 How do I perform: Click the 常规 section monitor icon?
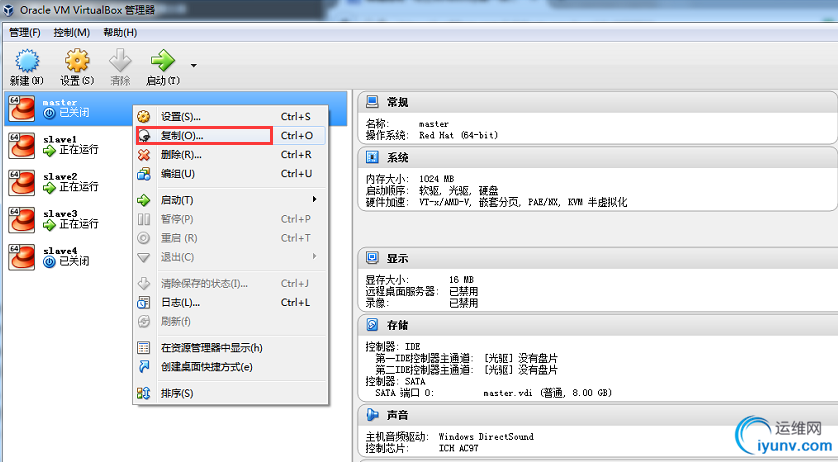point(373,102)
